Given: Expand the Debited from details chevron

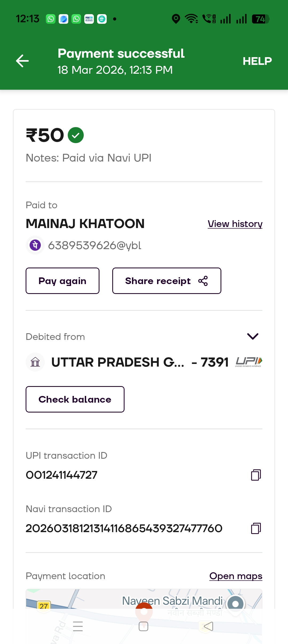Looking at the screenshot, I should (x=253, y=336).
